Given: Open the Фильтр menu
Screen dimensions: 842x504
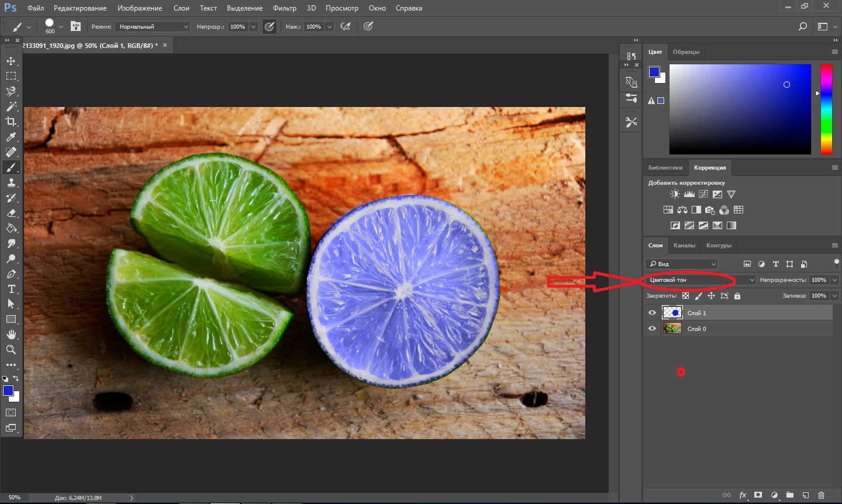Looking at the screenshot, I should [x=285, y=8].
